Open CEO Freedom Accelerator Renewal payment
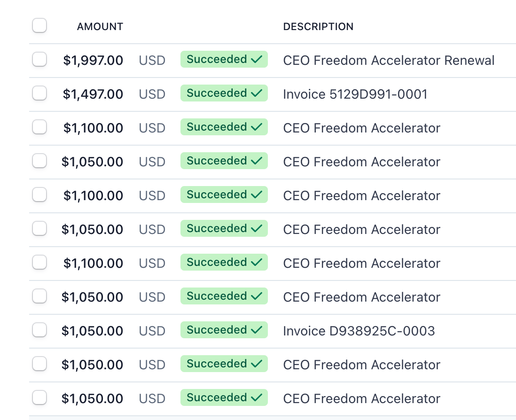 point(389,61)
